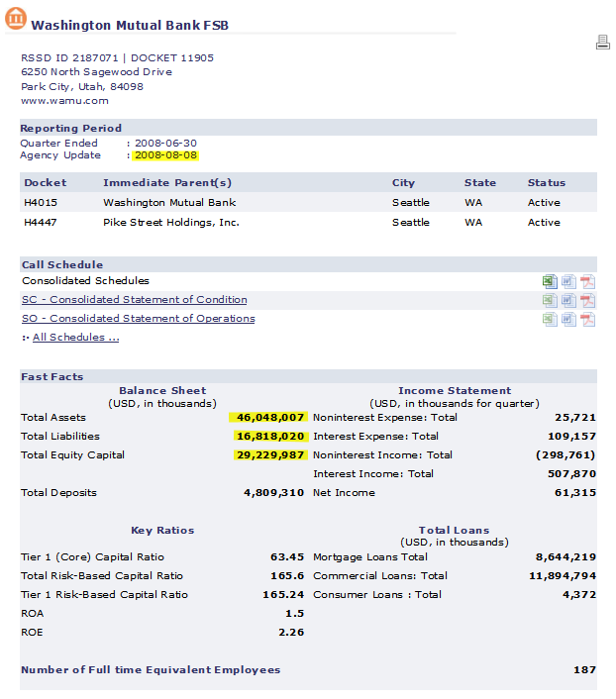Click ROA value 1.5

(x=295, y=614)
